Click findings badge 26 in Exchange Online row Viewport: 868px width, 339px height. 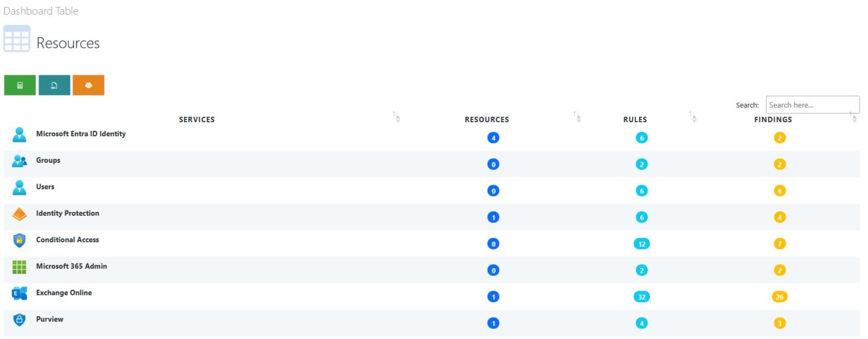(780, 297)
